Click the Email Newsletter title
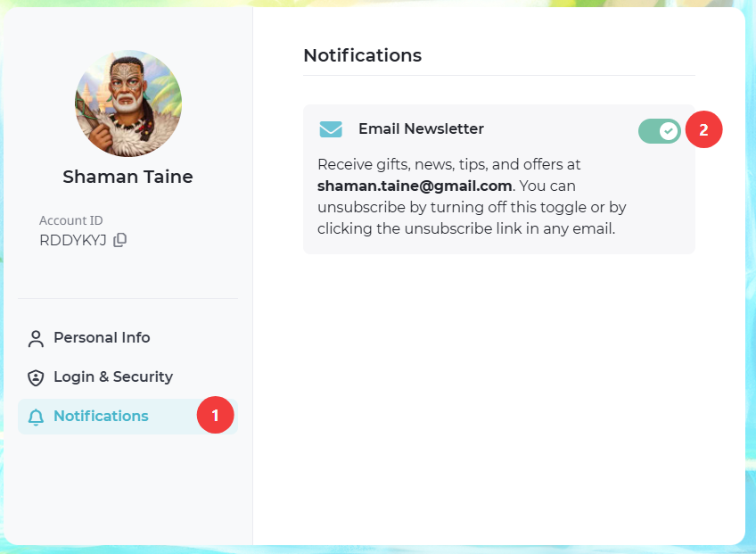 coord(421,128)
